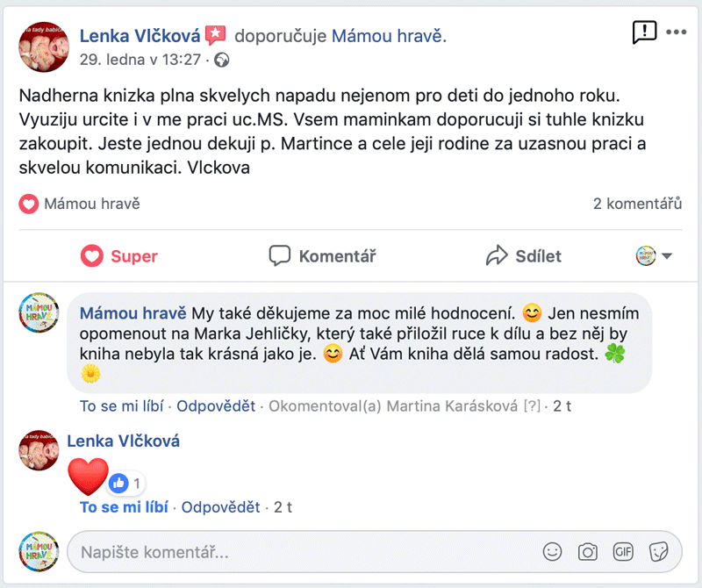Like the Mámou hravě comment
This screenshot has width=702, height=588.
click(x=121, y=405)
